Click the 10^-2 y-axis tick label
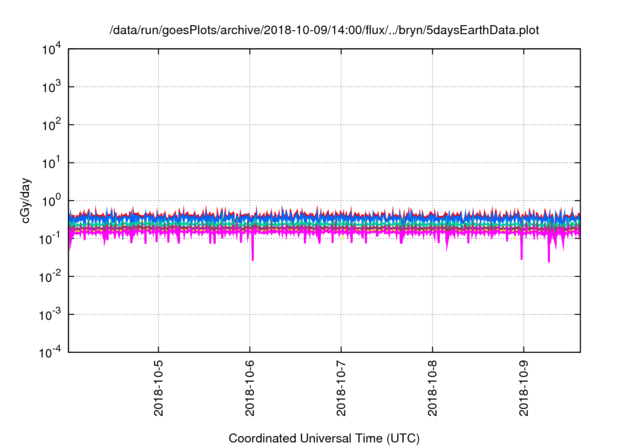The image size is (640, 448). 50,277
